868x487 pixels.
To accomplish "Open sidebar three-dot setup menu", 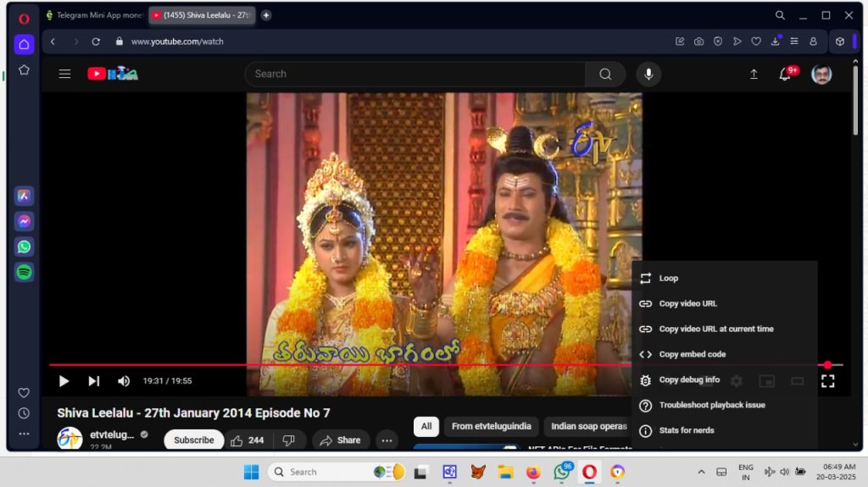I will click(x=24, y=434).
